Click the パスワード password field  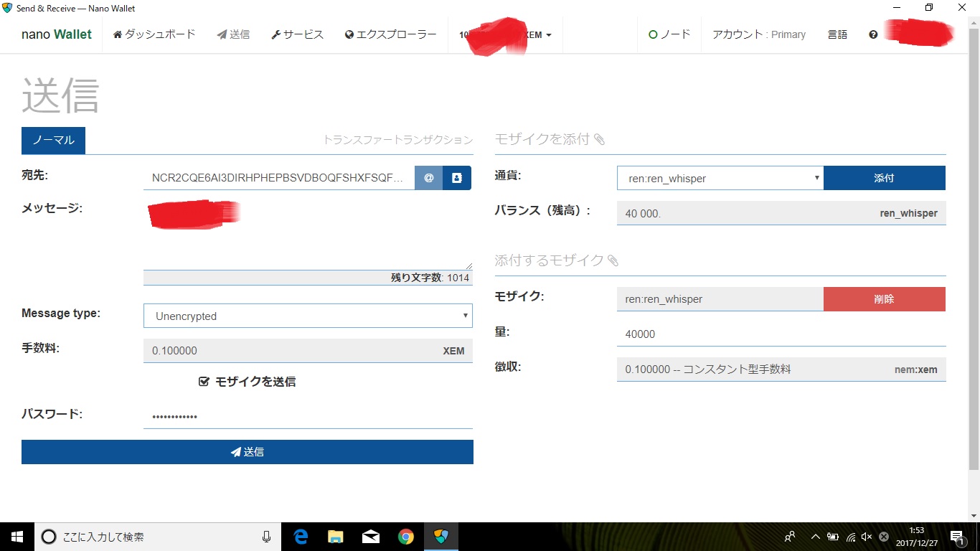pyautogui.click(x=308, y=416)
